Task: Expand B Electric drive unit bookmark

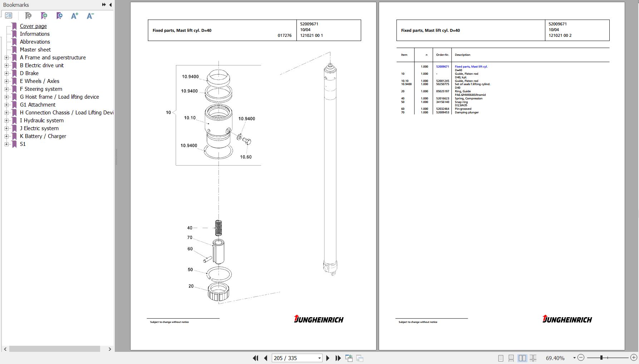Action: click(6, 65)
